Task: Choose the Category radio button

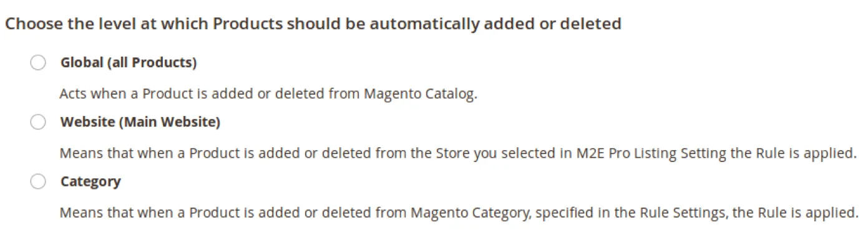Action: 38,182
